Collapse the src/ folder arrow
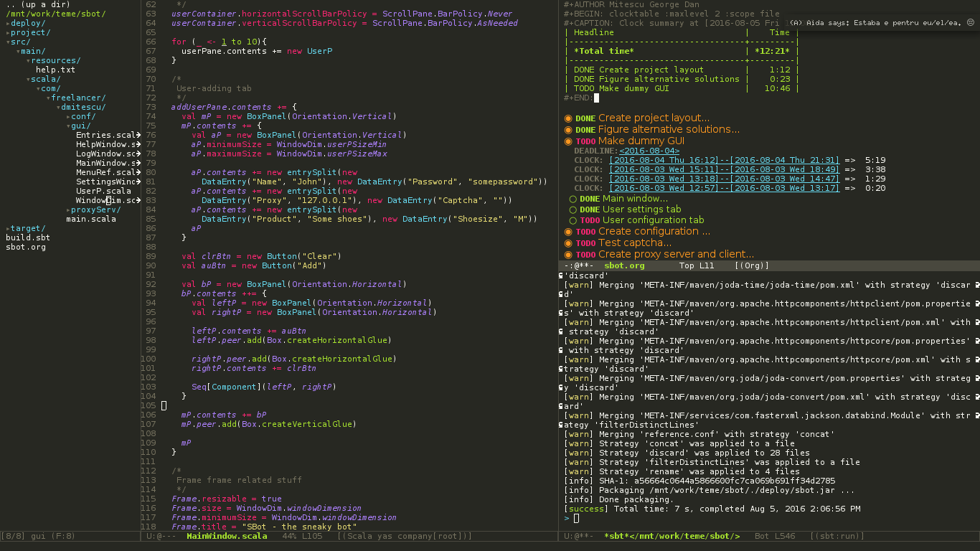The height and width of the screenshot is (551, 980). [x=8, y=42]
